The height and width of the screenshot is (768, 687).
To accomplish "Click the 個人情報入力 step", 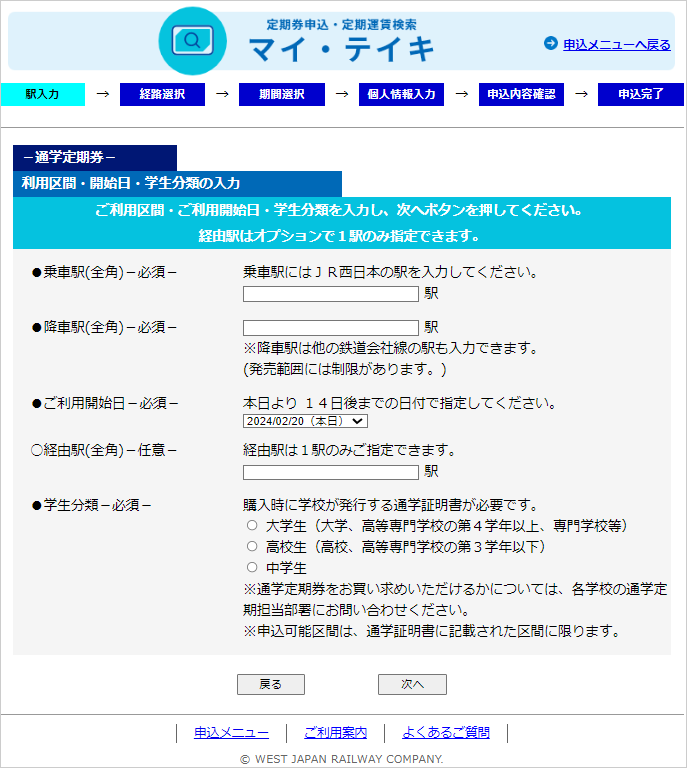I will [x=401, y=94].
